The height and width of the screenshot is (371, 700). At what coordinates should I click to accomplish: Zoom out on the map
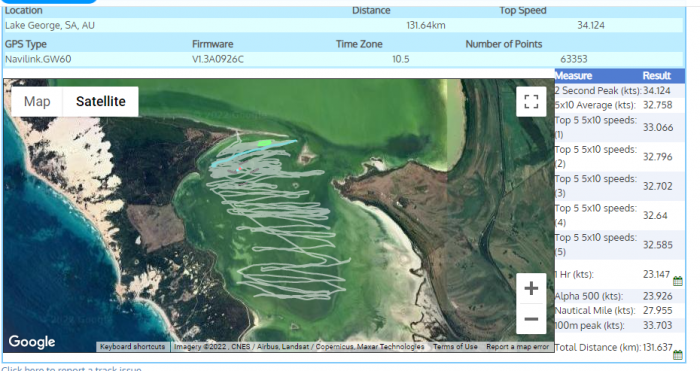531,319
